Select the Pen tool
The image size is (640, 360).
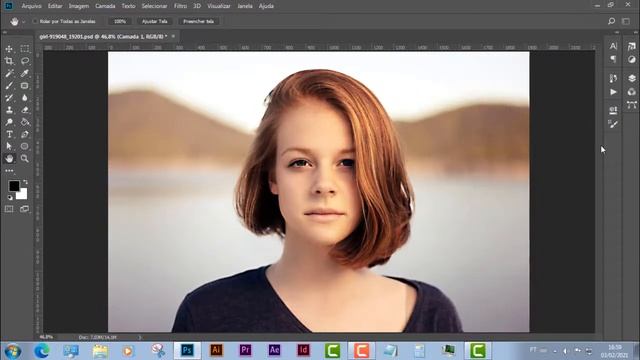pos(24,134)
